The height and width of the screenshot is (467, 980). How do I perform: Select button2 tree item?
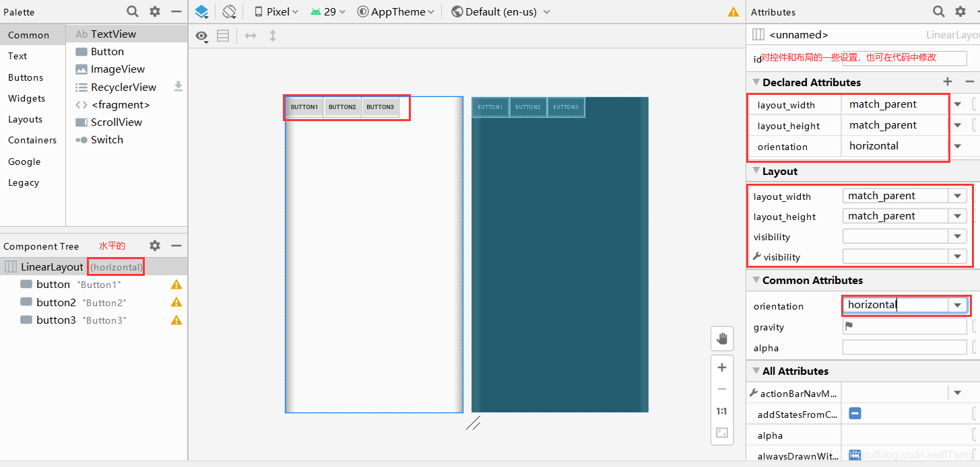click(x=94, y=302)
